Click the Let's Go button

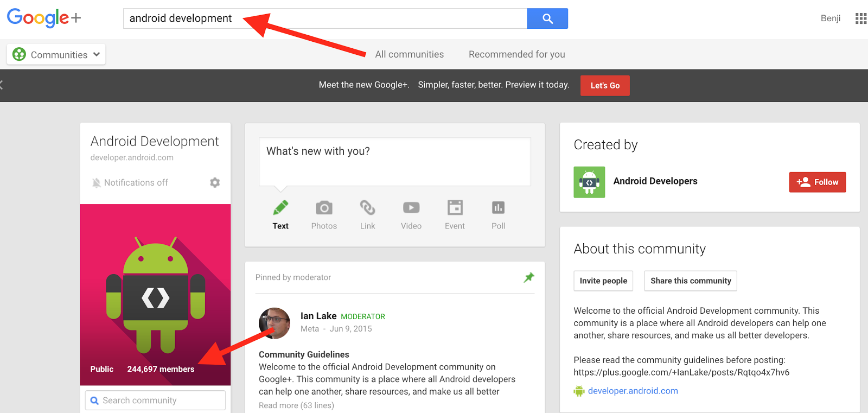605,86
